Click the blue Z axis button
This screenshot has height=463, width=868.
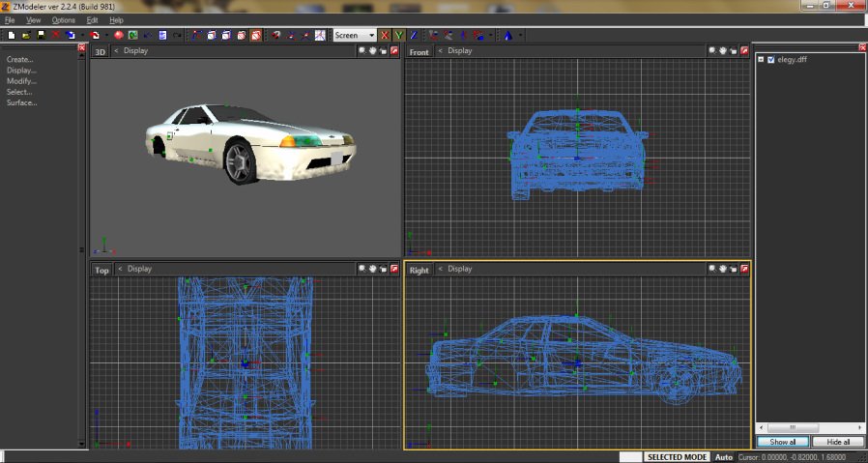click(413, 36)
